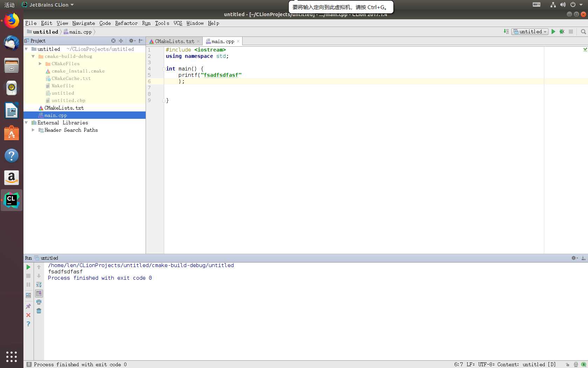Click Stop square in Run panel
Viewport: 588px width, 368px height.
[28, 276]
